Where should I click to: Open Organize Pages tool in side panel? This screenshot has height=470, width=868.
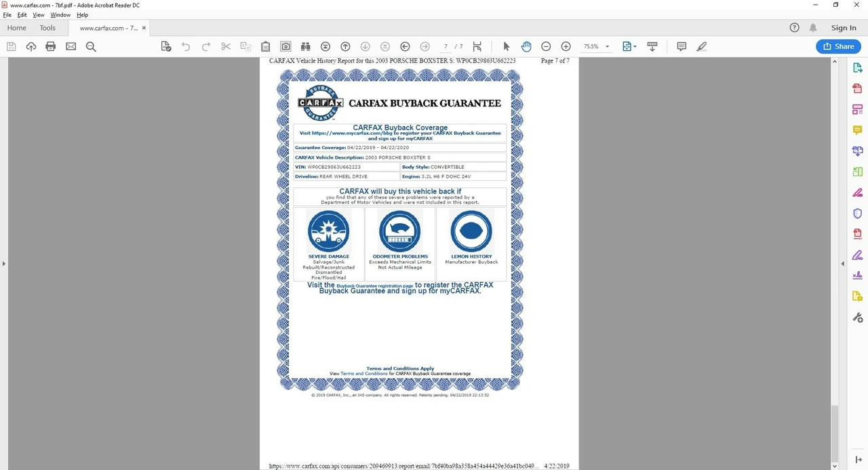[x=857, y=172]
